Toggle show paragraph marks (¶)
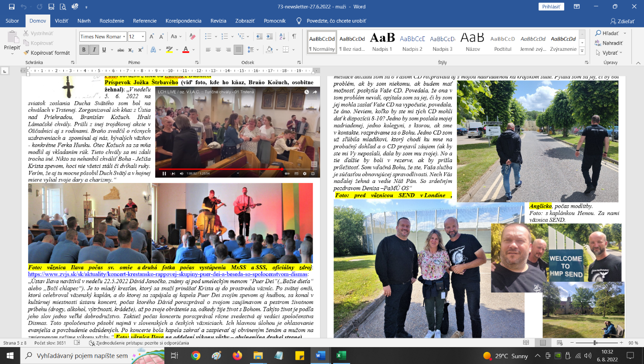Viewport: 644px width, 364px height. [294, 37]
